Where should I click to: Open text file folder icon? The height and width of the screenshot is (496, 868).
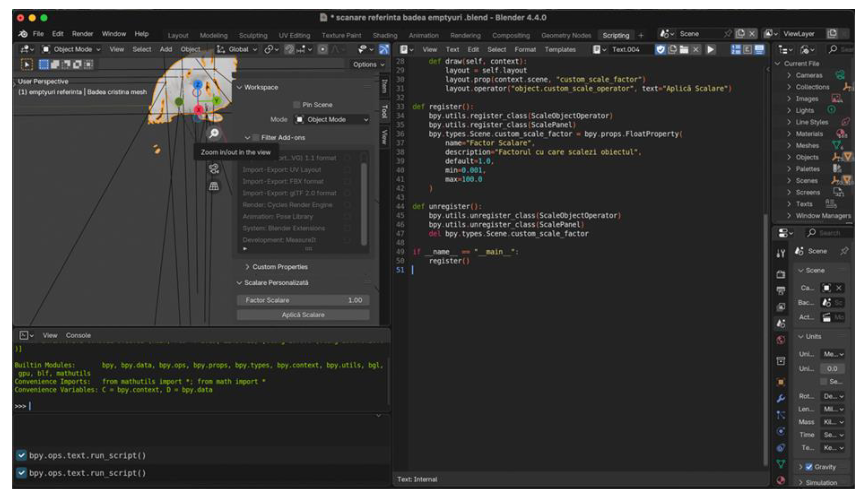point(684,50)
